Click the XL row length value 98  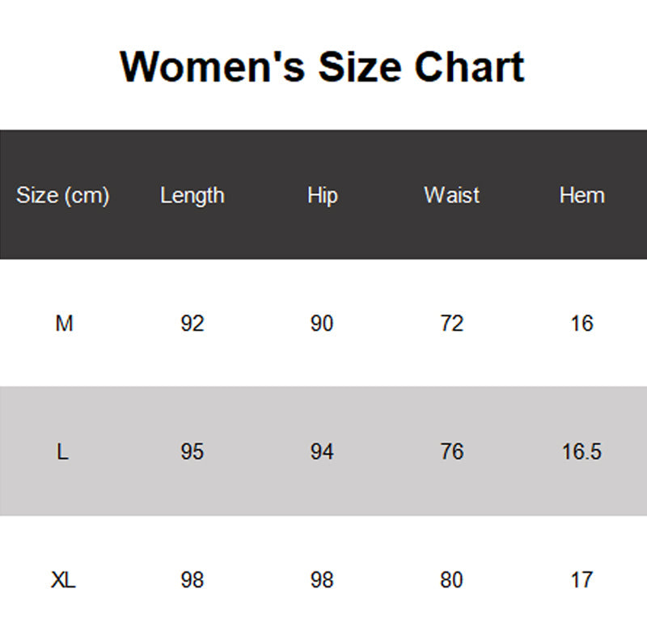192,580
